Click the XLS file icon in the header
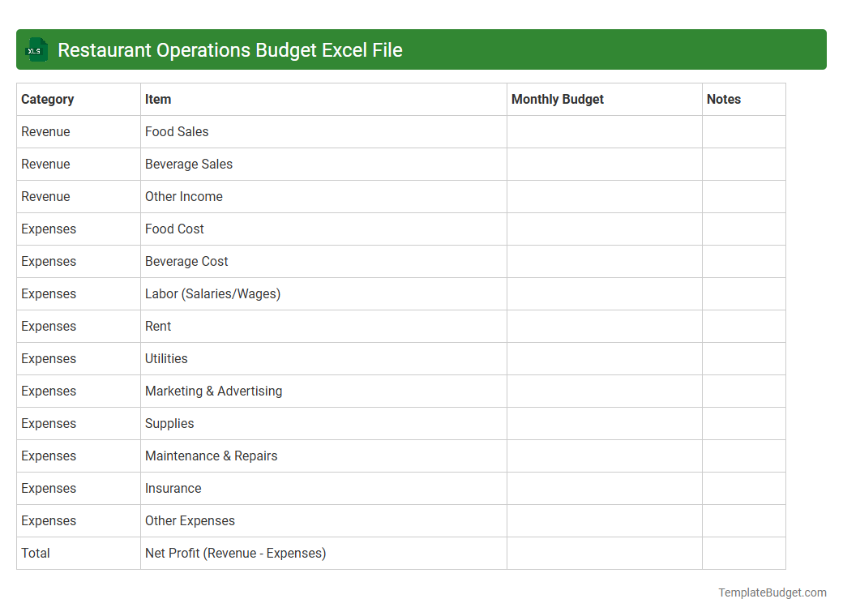The width and height of the screenshot is (843, 616). pos(36,49)
